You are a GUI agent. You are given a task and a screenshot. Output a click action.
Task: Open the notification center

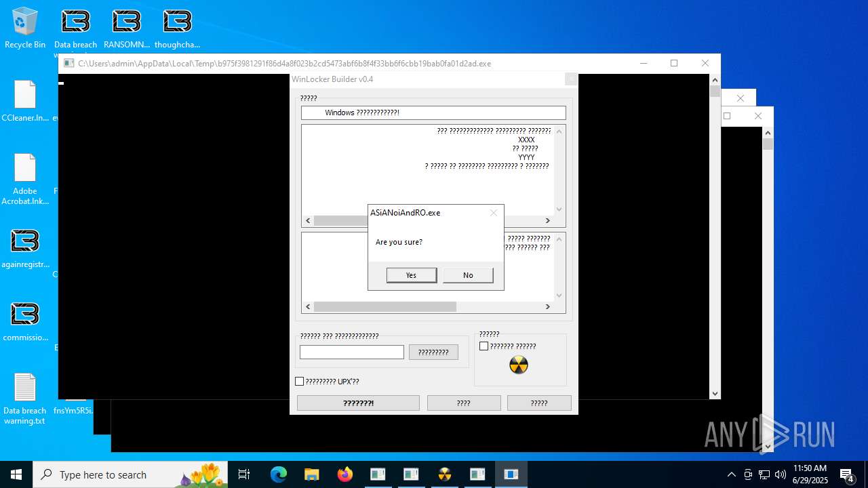pyautogui.click(x=847, y=474)
